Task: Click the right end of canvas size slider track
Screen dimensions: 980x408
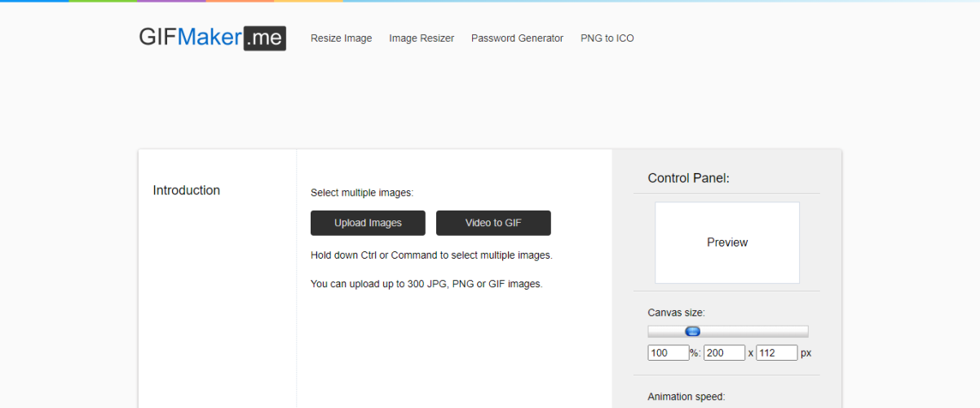Action: pos(803,331)
